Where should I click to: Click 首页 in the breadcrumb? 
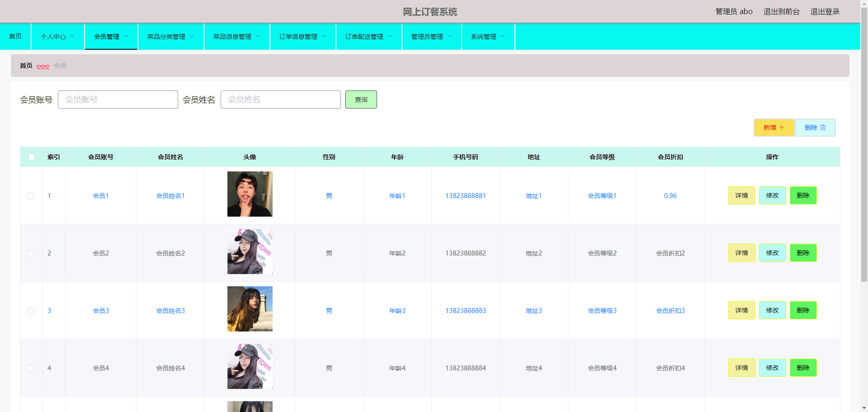(x=26, y=66)
